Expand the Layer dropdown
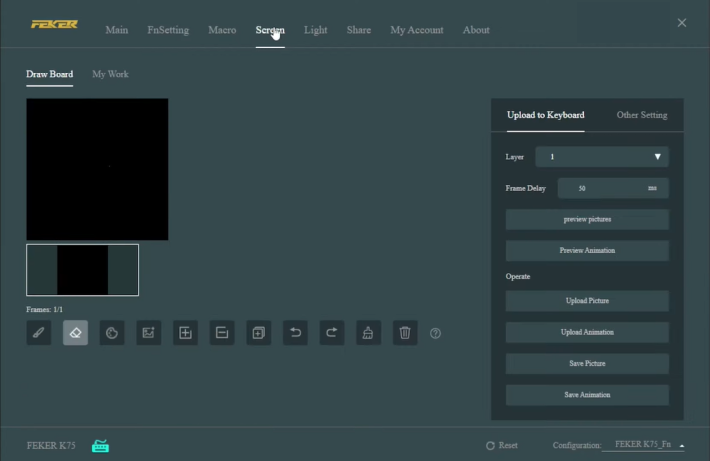The width and height of the screenshot is (710, 461). click(x=601, y=157)
